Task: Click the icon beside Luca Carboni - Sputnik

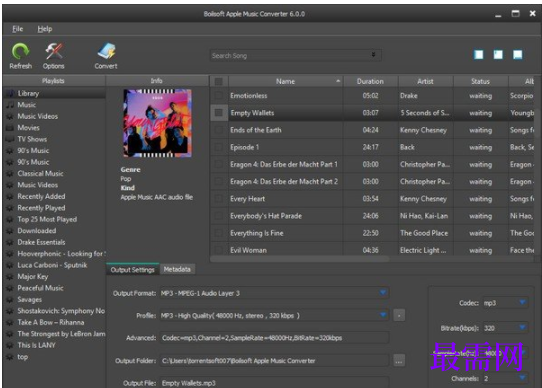Action: (10, 265)
